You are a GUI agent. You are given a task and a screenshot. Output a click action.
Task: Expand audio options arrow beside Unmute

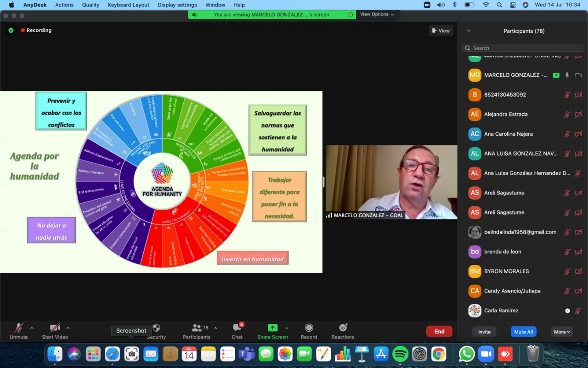pyautogui.click(x=32, y=328)
